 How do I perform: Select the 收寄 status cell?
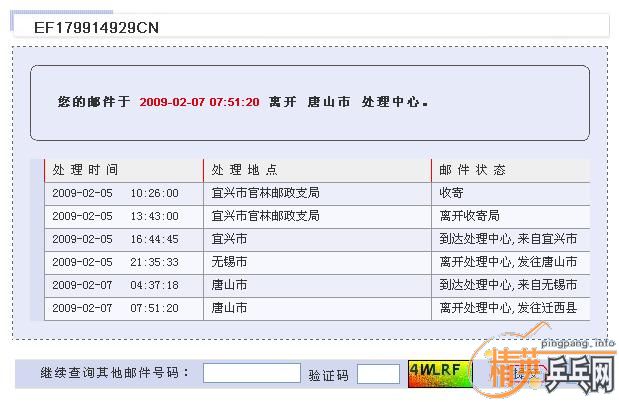pyautogui.click(x=451, y=193)
